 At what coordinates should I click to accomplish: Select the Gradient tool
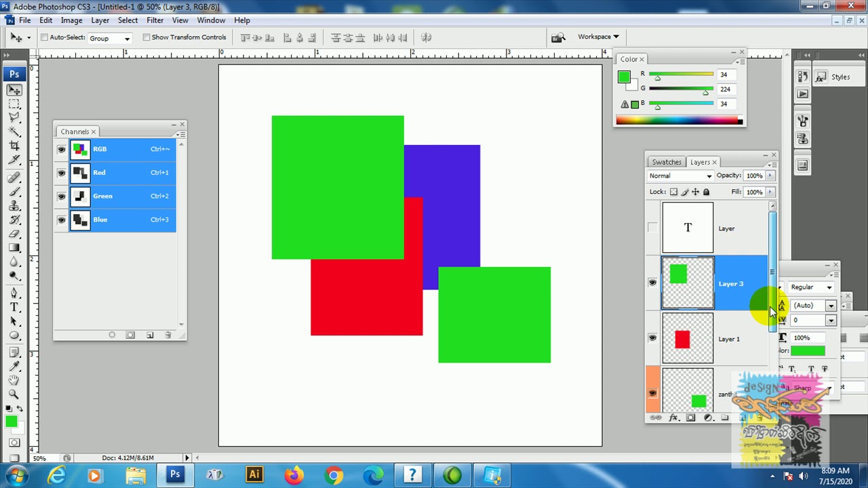[14, 248]
